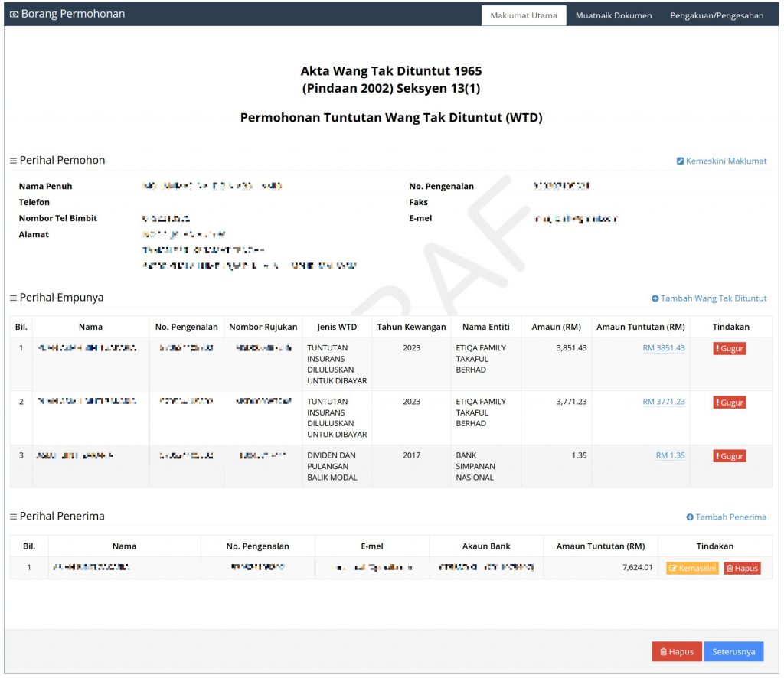Click list icon beside Perihal Pemohon
Image resolution: width=784 pixels, height=678 pixels.
[x=14, y=161]
